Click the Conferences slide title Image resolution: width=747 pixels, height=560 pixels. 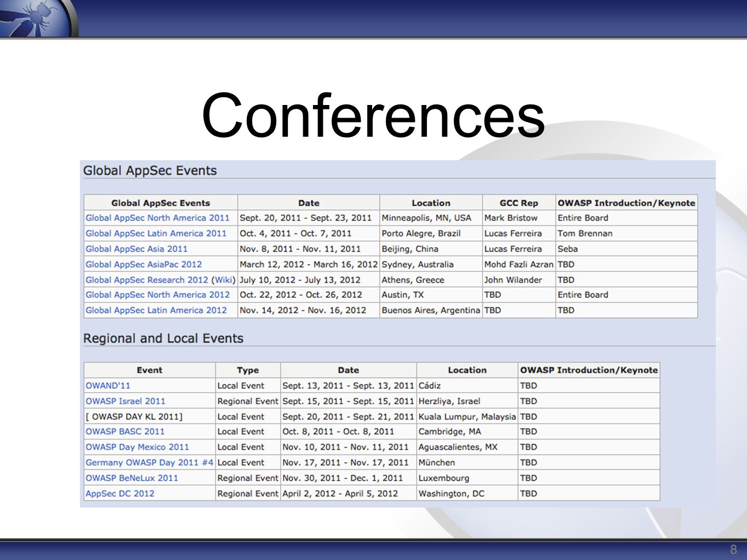[x=373, y=115]
